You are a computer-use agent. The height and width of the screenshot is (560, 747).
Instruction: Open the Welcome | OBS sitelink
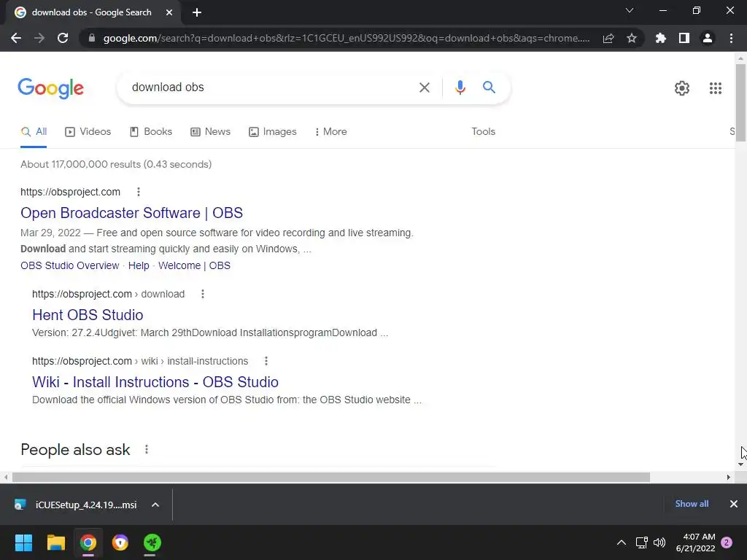pos(194,265)
